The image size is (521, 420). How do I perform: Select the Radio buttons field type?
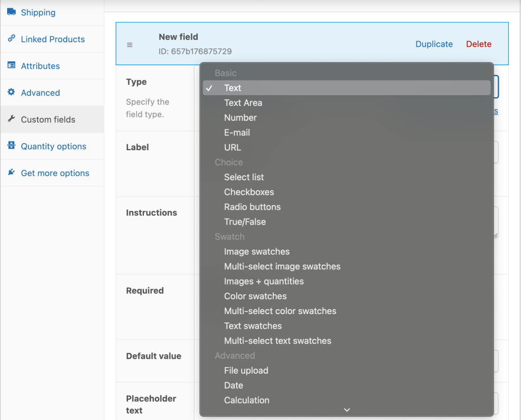252,207
